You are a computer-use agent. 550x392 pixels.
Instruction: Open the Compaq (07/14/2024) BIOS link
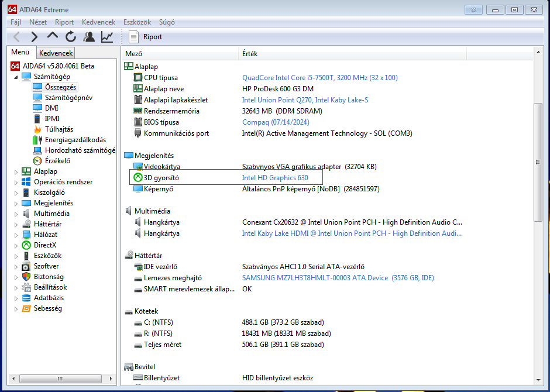click(x=276, y=122)
